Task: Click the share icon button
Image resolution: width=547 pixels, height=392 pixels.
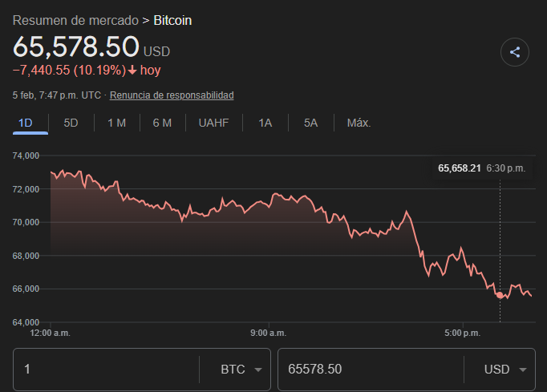Action: [x=515, y=53]
